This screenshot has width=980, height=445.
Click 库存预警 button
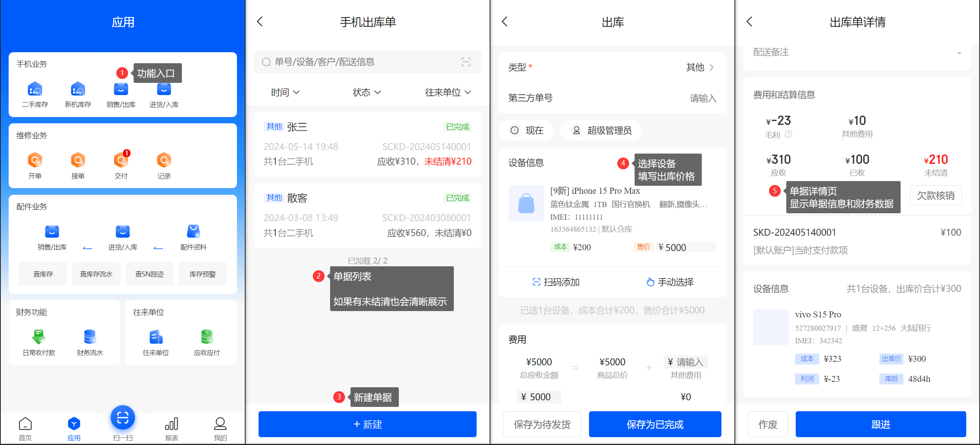pyautogui.click(x=203, y=274)
